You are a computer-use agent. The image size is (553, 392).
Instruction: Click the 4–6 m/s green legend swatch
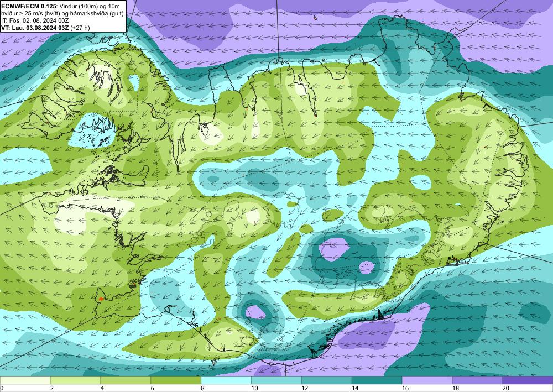[126, 380]
